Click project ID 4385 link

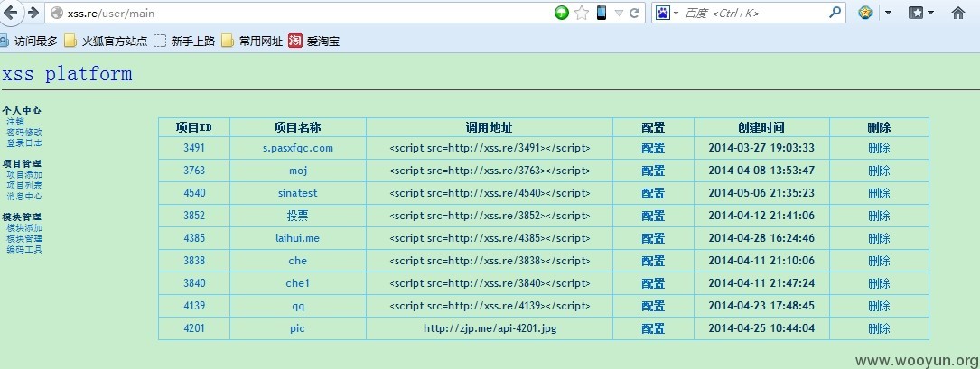(x=194, y=238)
